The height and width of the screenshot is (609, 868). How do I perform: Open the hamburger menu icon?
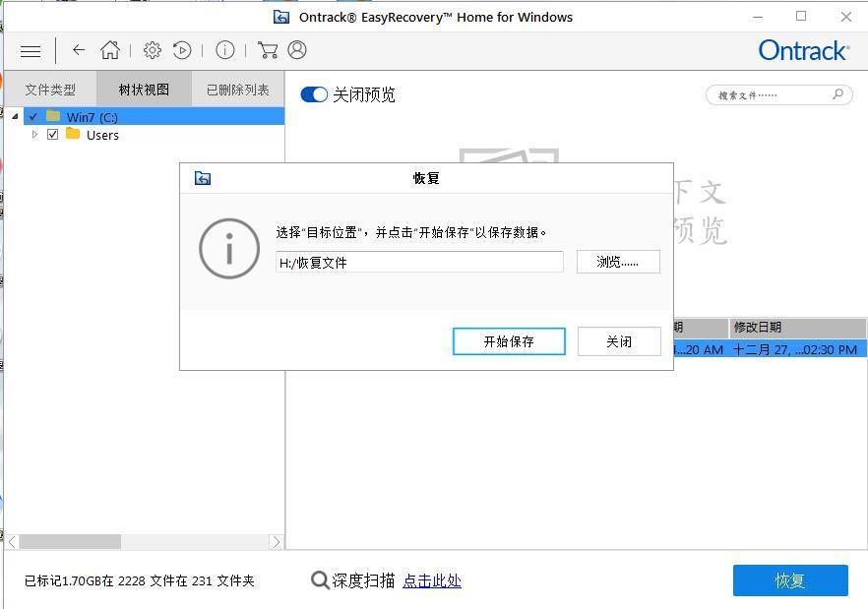[31, 51]
